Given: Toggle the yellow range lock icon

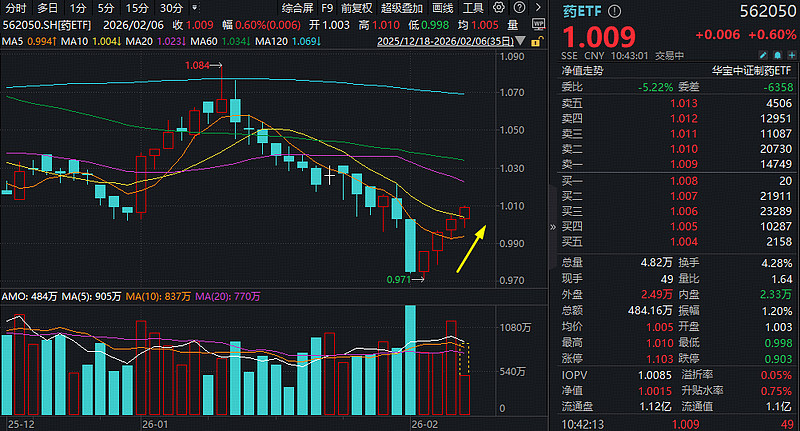Looking at the screenshot, I should pyautogui.click(x=537, y=41).
